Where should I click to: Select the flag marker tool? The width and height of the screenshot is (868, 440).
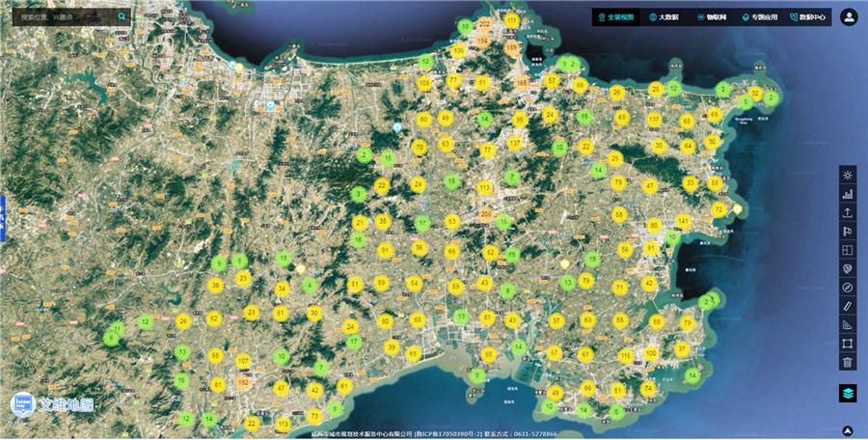click(x=847, y=232)
